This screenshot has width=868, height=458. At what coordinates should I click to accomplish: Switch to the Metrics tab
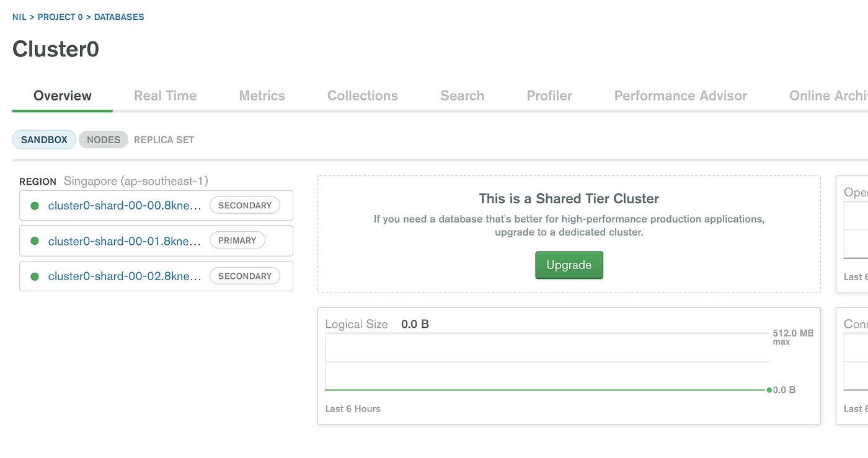point(262,95)
